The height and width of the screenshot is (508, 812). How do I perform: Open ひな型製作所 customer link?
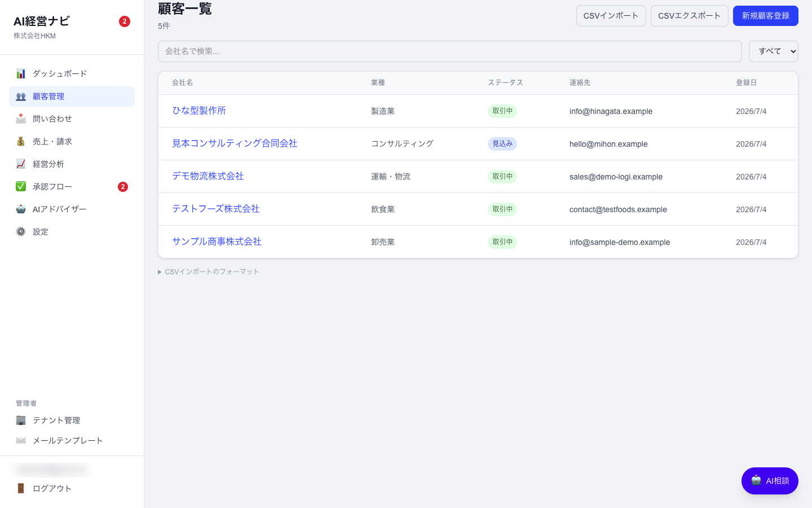point(199,111)
